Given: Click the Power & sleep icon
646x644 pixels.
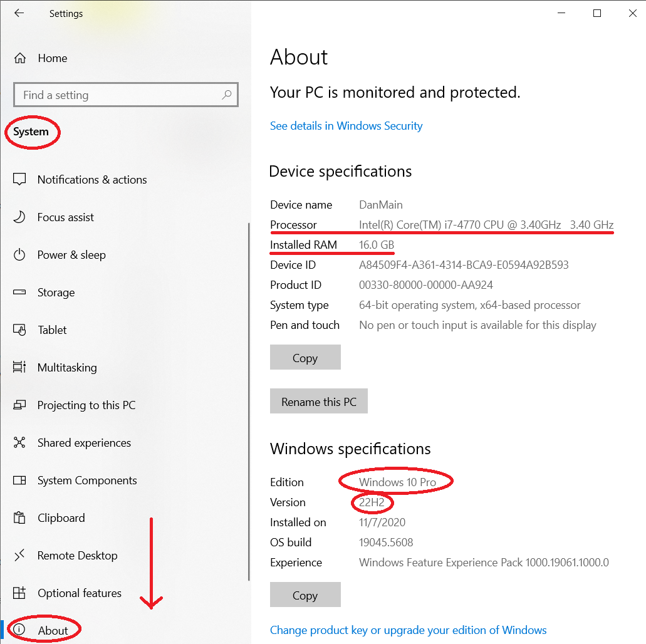Looking at the screenshot, I should [20, 255].
